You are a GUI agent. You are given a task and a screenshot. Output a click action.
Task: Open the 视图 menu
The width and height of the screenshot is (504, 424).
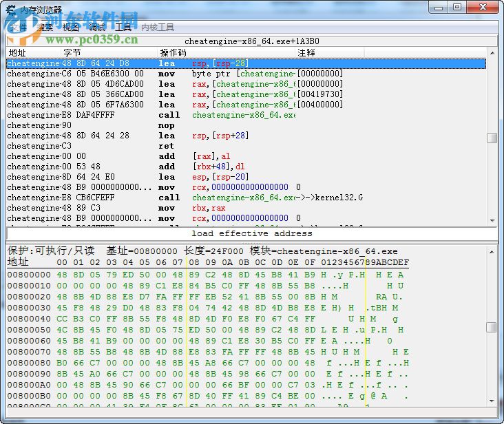coord(71,28)
